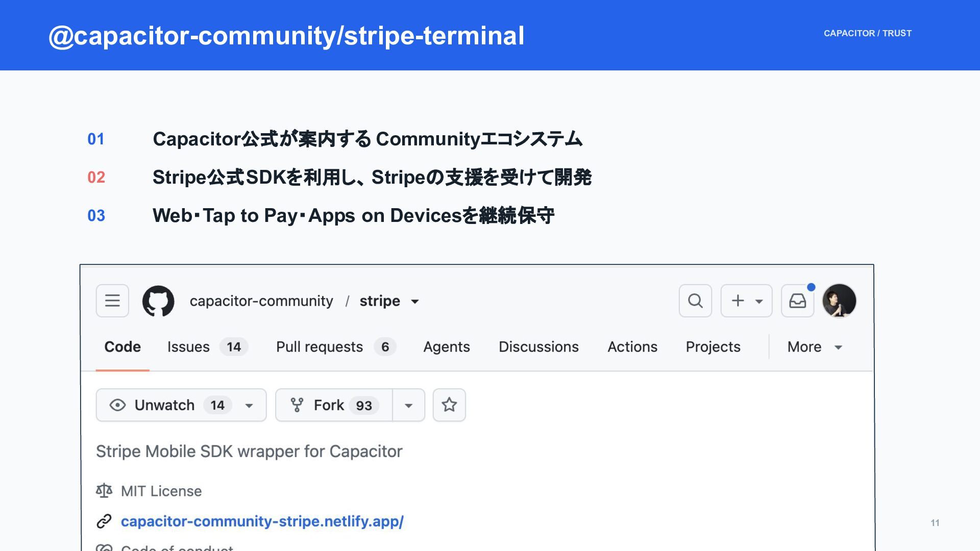Click the fork icon on Fork button
The width and height of the screenshot is (980, 551).
(x=297, y=405)
